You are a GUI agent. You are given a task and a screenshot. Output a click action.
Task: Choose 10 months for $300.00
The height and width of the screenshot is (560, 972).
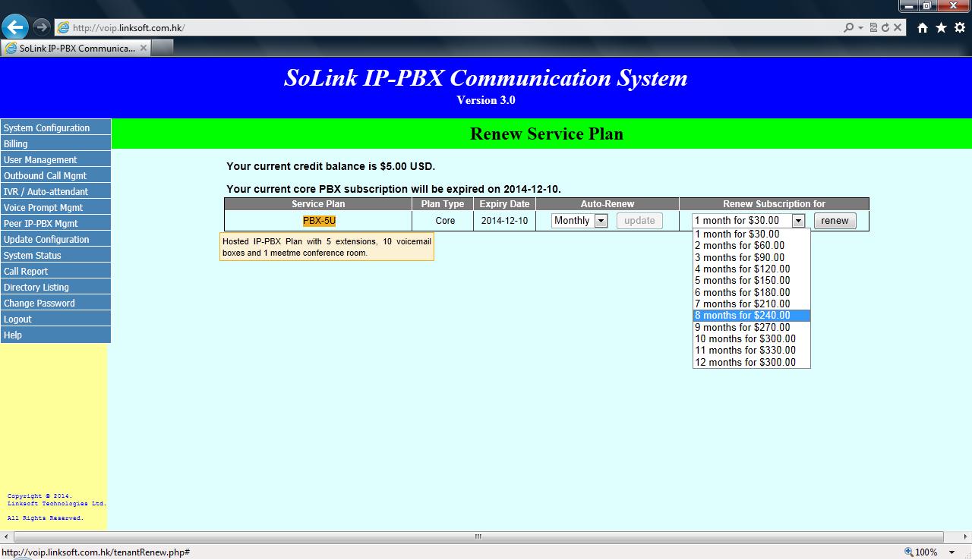pyautogui.click(x=752, y=339)
